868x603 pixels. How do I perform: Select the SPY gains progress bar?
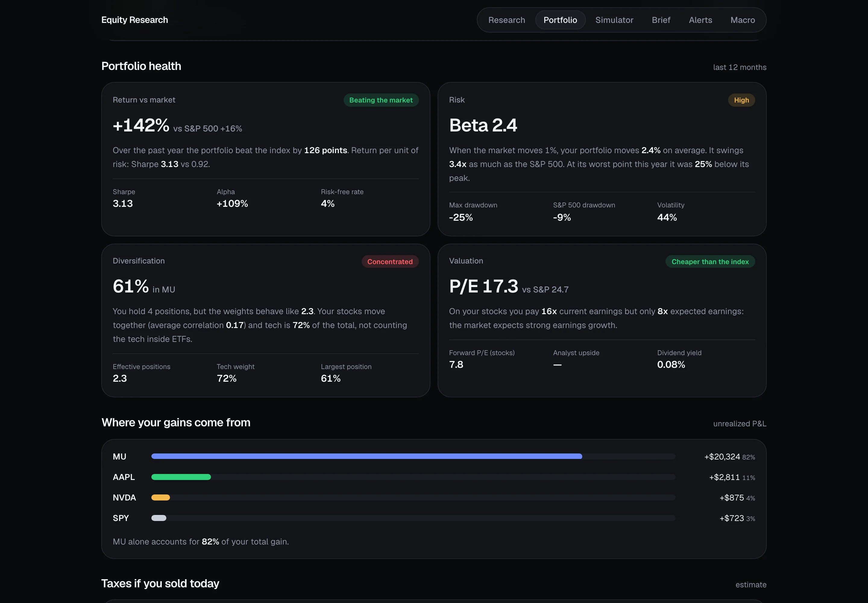point(413,518)
